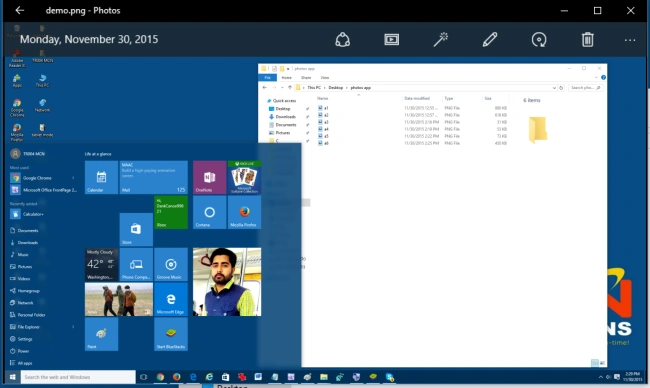Apply Enhance with the magic wand icon
The height and width of the screenshot is (388, 650).
pyautogui.click(x=441, y=40)
